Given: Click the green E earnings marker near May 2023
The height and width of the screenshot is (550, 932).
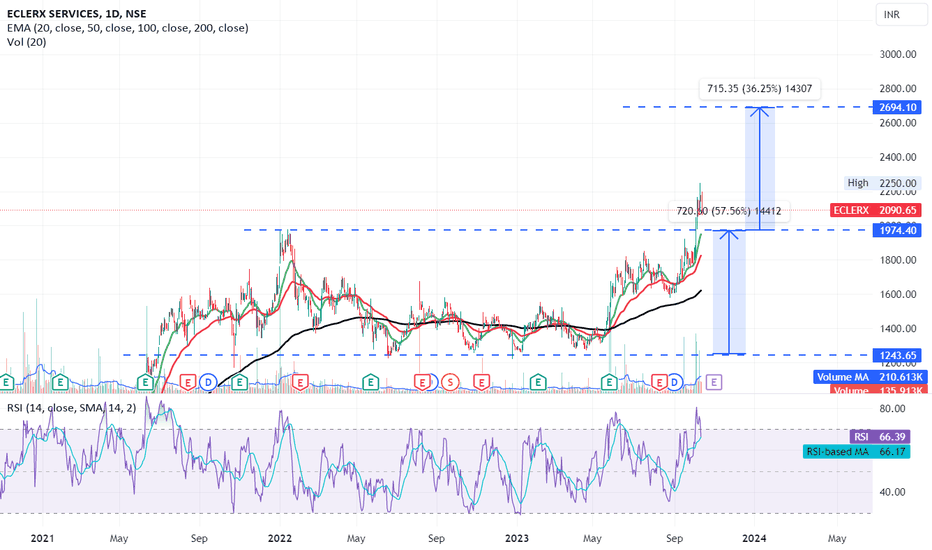Looking at the screenshot, I should tap(609, 382).
